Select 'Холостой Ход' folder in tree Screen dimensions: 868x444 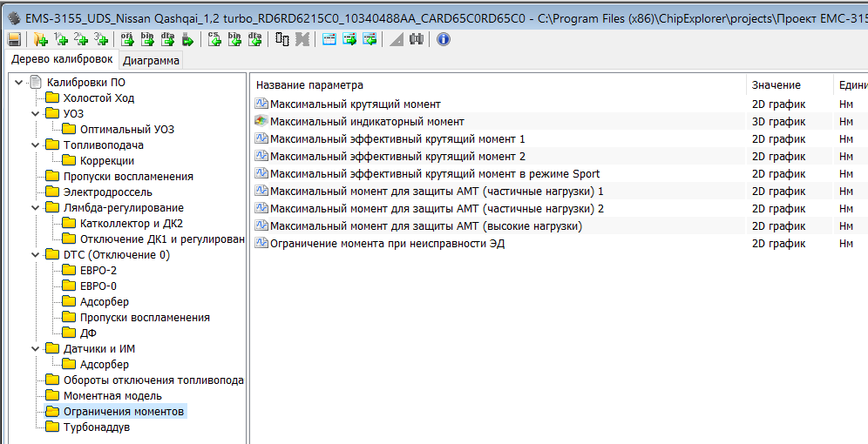pos(98,98)
